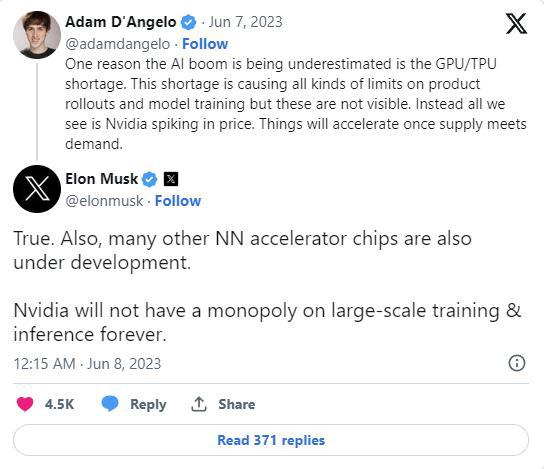Screen dimensions: 544x469
Task: Click the X logo in top right corner
Action: [x=516, y=24]
